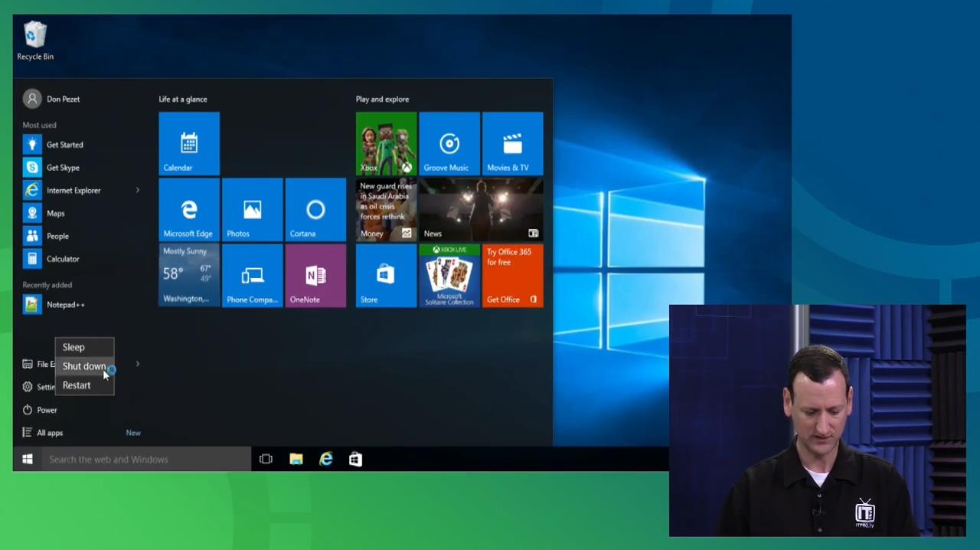The height and width of the screenshot is (550, 980).
Task: Click the Most used section label
Action: pyautogui.click(x=39, y=125)
